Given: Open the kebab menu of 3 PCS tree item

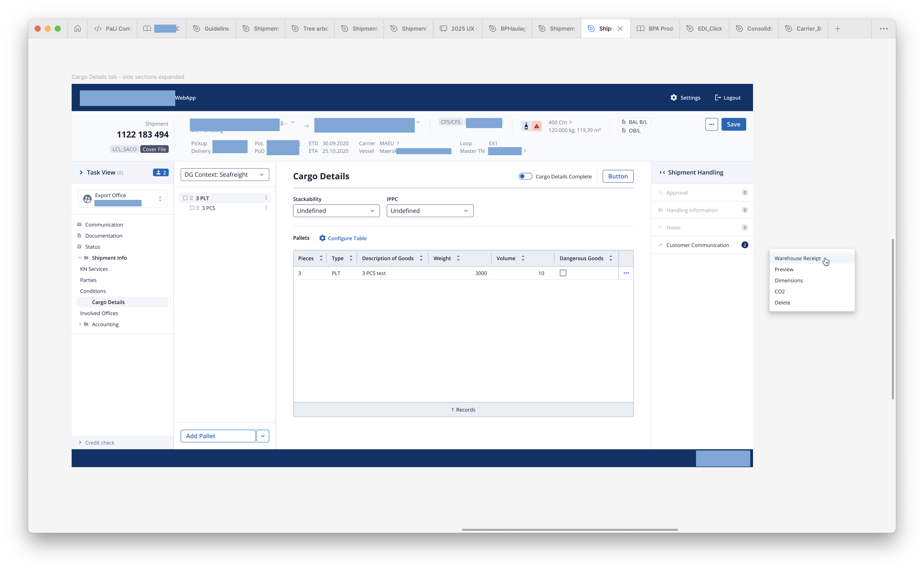Looking at the screenshot, I should [x=266, y=208].
